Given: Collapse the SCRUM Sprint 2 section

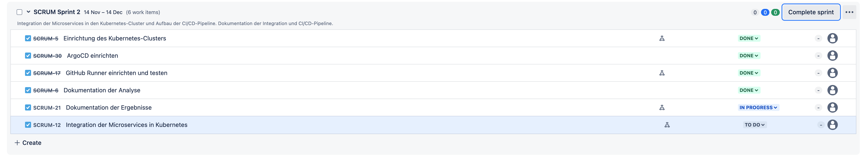Looking at the screenshot, I should click(x=29, y=12).
